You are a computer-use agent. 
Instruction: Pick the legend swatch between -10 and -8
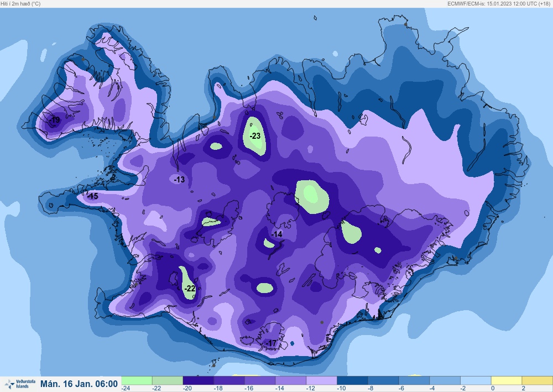point(352,380)
